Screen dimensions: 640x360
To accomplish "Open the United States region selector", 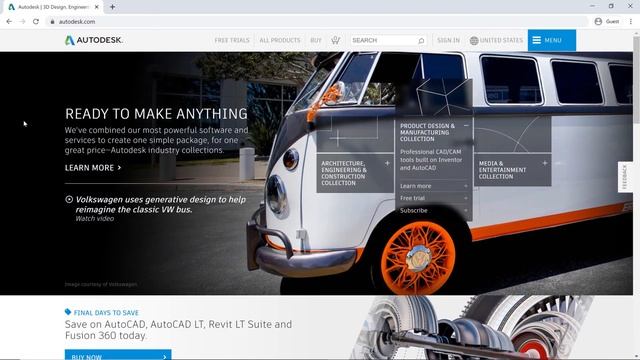I will 496,40.
